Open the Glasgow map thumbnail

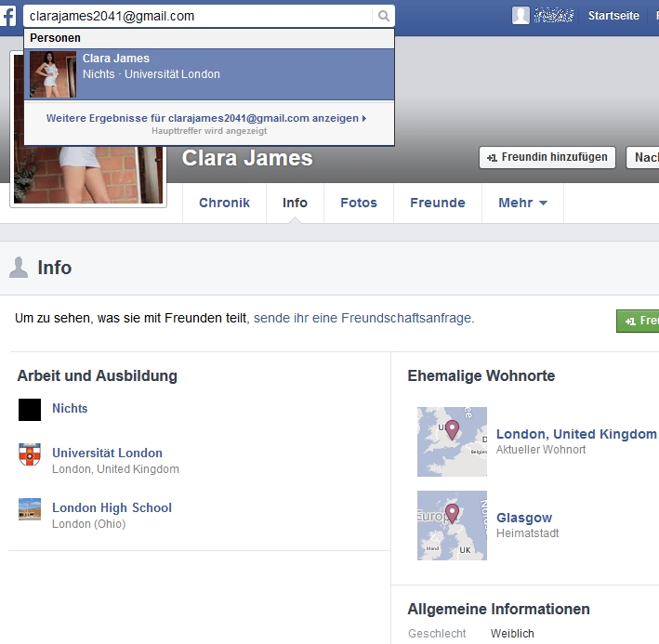point(452,525)
